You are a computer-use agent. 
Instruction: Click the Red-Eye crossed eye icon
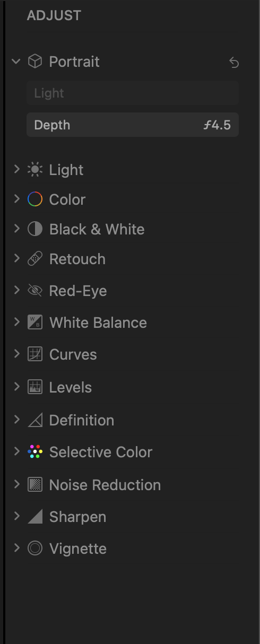tap(35, 291)
